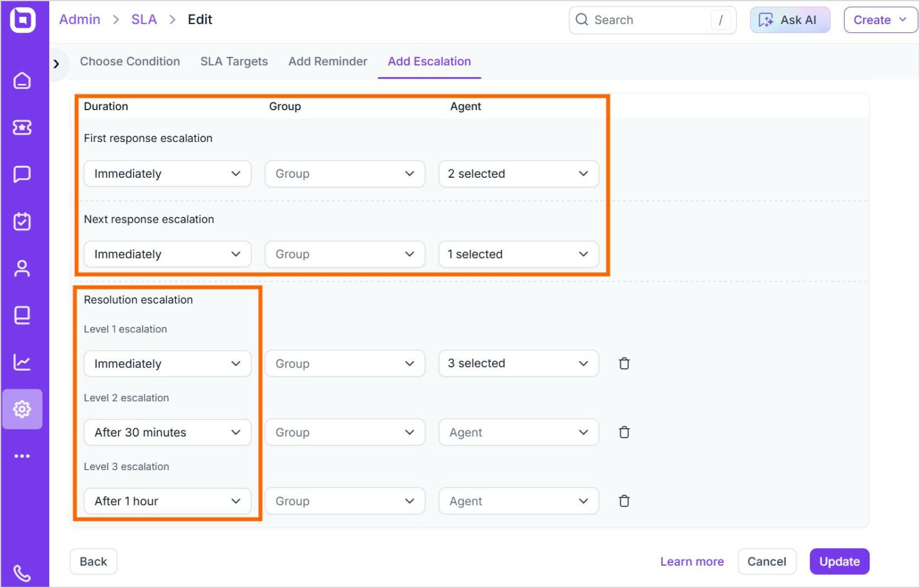Click the Learn more link
Viewport: 920px width, 588px height.
tap(692, 561)
